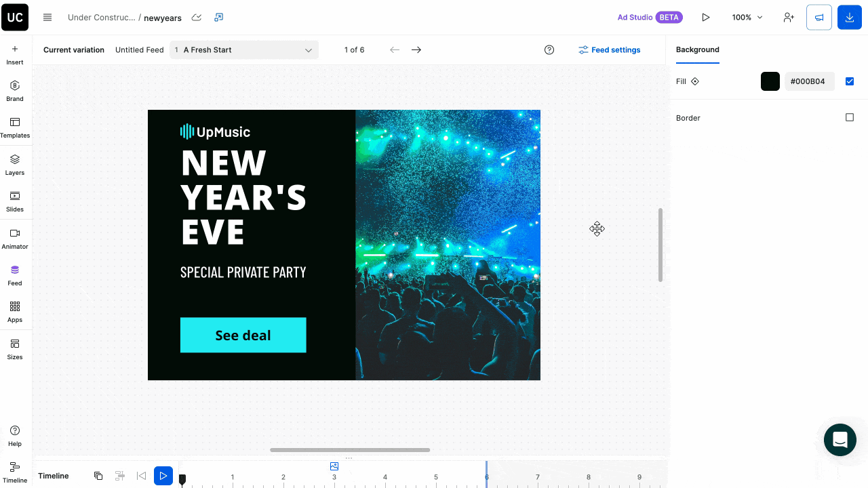Viewport: 868px width, 488px height.
Task: Open the Help menu
Action: click(15, 436)
